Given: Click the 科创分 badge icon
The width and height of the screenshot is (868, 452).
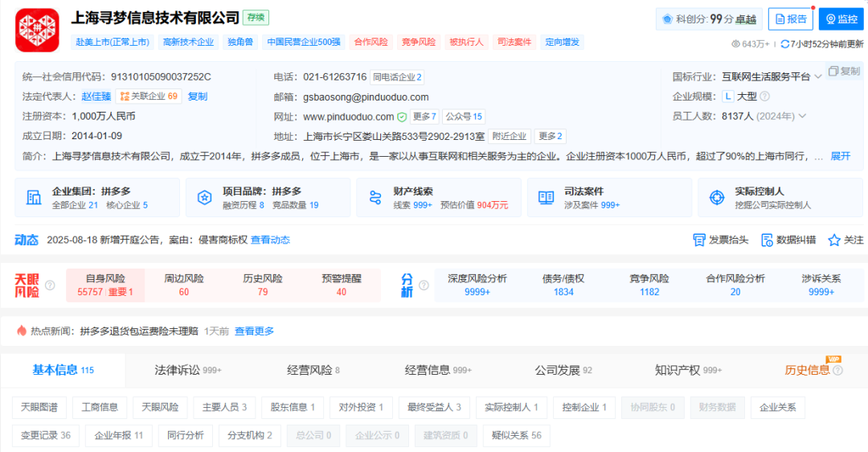Looking at the screenshot, I should click(x=667, y=19).
